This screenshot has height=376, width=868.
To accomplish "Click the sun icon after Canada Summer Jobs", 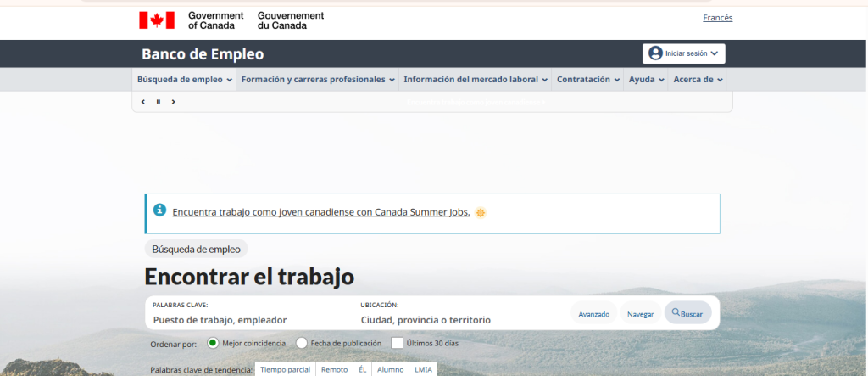I will (x=481, y=212).
